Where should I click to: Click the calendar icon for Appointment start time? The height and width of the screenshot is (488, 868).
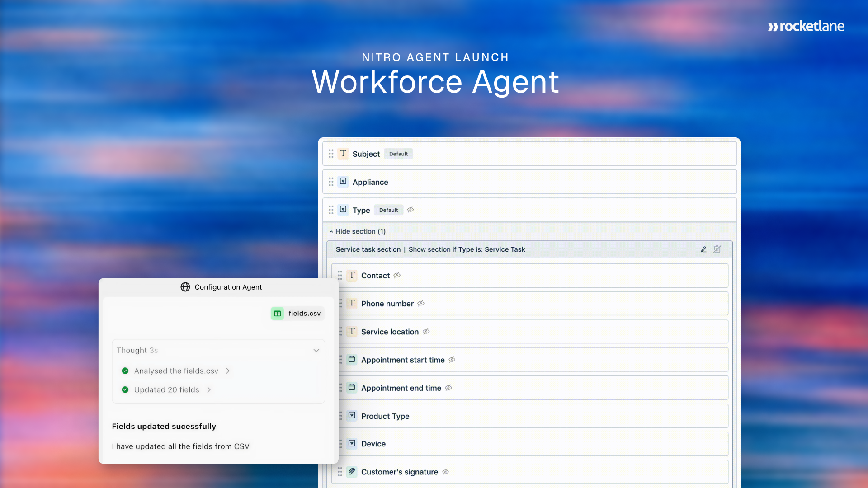pyautogui.click(x=352, y=360)
